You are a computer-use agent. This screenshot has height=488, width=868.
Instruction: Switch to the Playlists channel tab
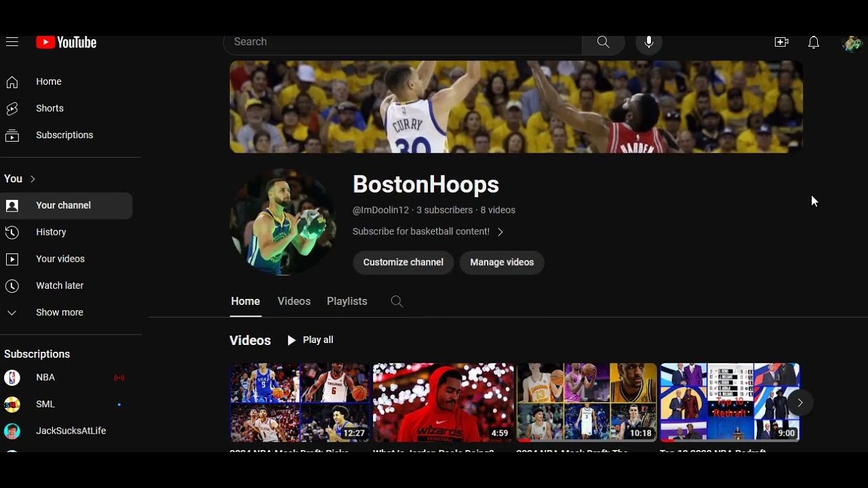[x=347, y=302]
